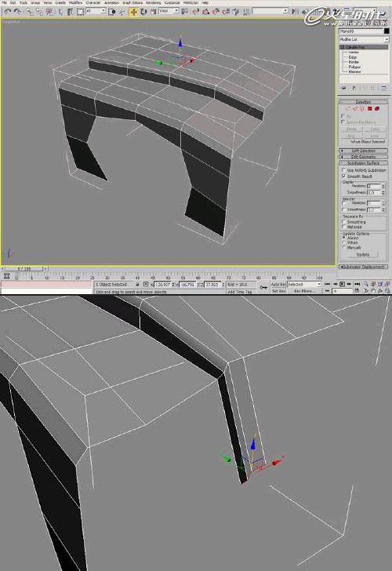Open the Select by Name list tool
Image resolution: width=392 pixels, height=571 pixels.
(x=70, y=12)
